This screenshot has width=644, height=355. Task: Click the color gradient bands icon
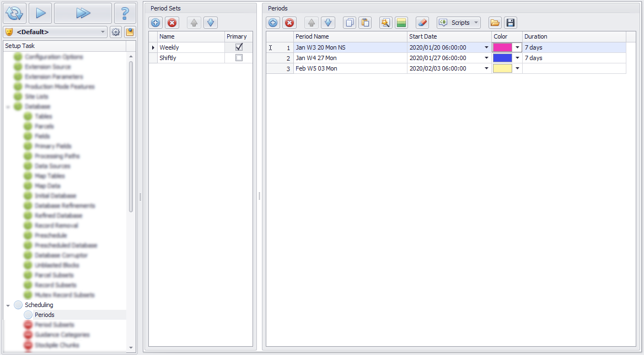pos(401,23)
